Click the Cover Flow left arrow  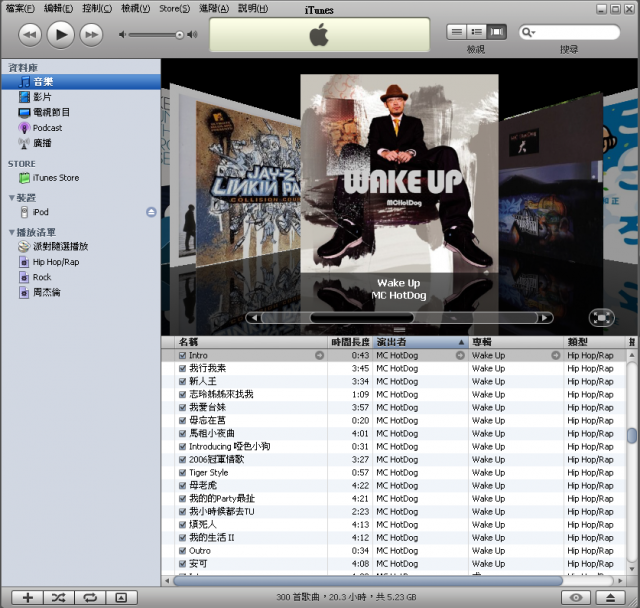click(x=254, y=318)
